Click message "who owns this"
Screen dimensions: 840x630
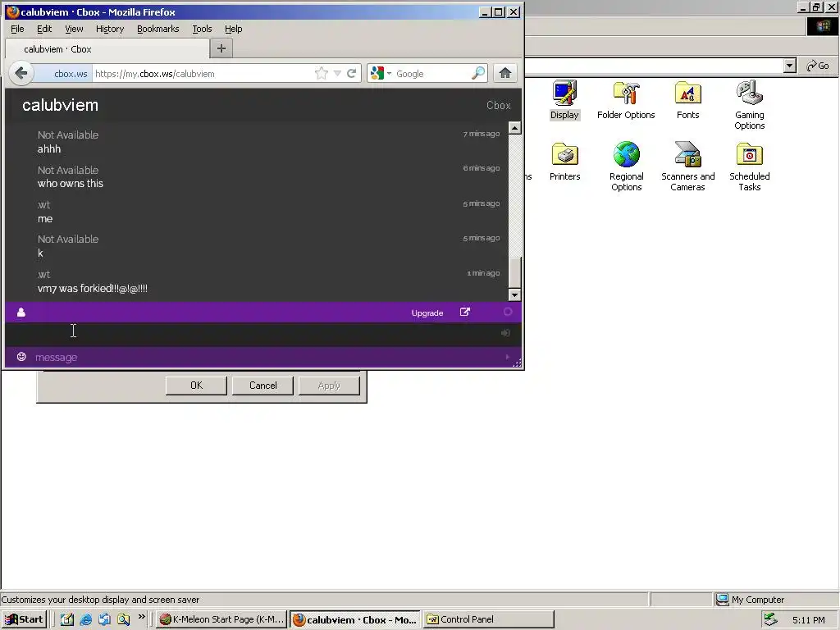point(71,183)
